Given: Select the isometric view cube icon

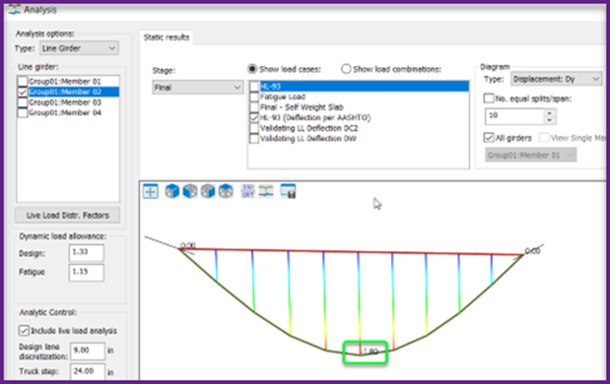Looking at the screenshot, I should click(172, 191).
